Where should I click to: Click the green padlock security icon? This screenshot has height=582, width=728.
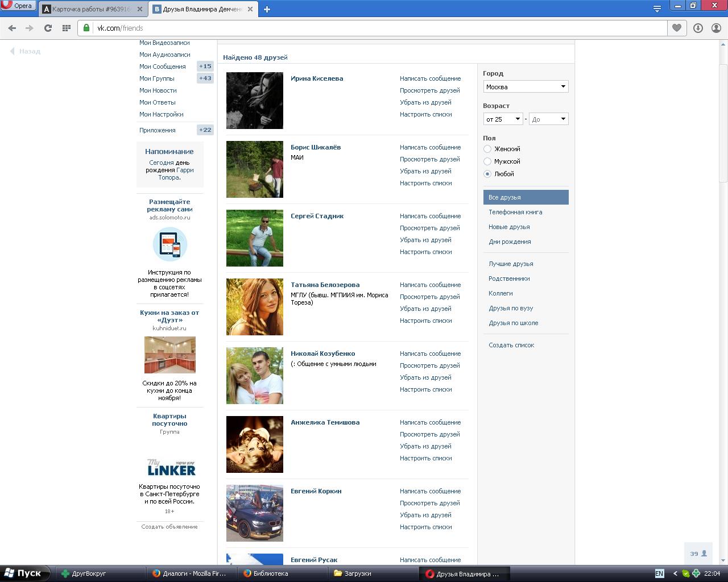coord(86,28)
